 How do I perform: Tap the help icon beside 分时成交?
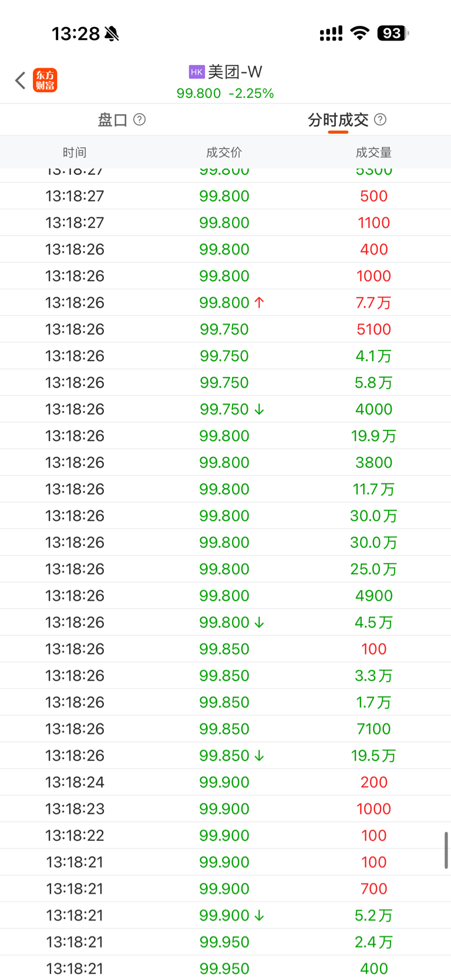(380, 120)
